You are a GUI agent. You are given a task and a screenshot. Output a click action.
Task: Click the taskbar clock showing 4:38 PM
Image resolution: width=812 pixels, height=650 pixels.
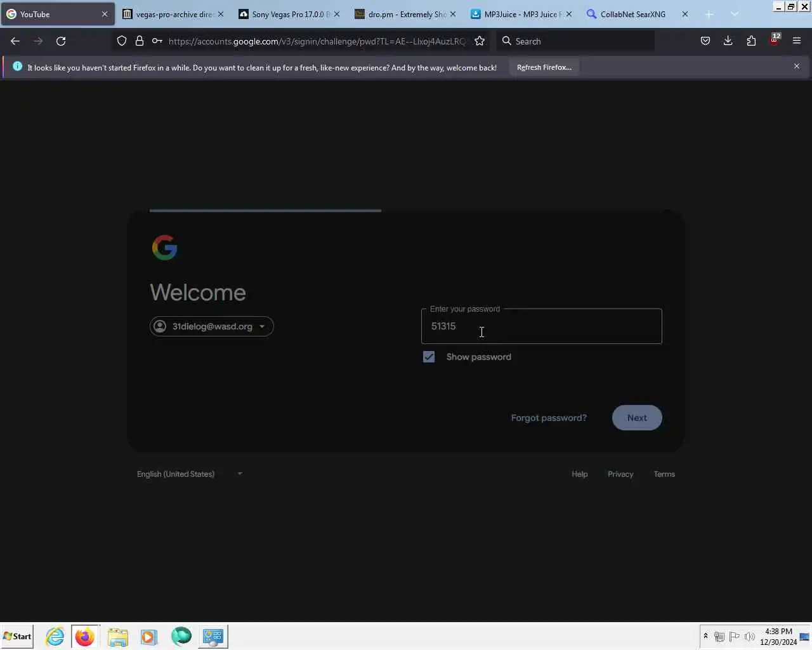tap(778, 636)
